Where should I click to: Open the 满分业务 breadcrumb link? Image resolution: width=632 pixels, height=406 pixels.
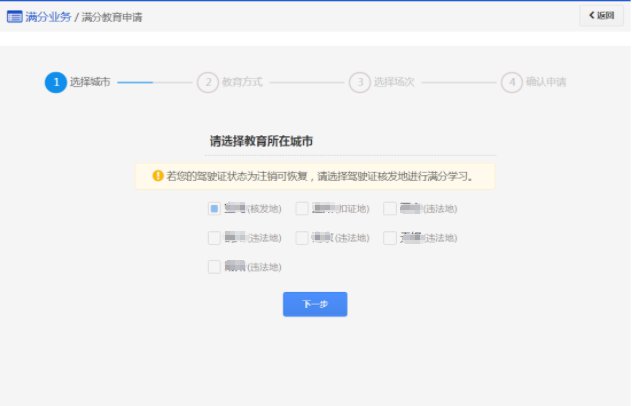(x=47, y=17)
